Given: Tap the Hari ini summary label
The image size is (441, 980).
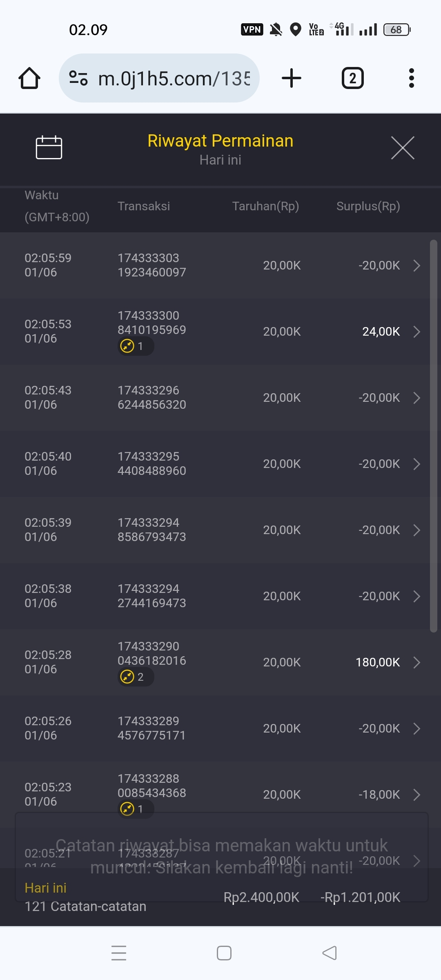Looking at the screenshot, I should [45, 888].
